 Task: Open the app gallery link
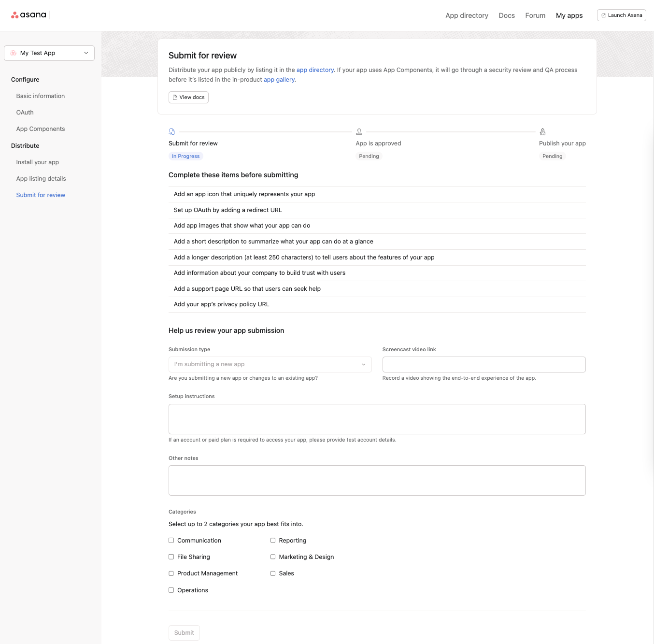pyautogui.click(x=279, y=80)
